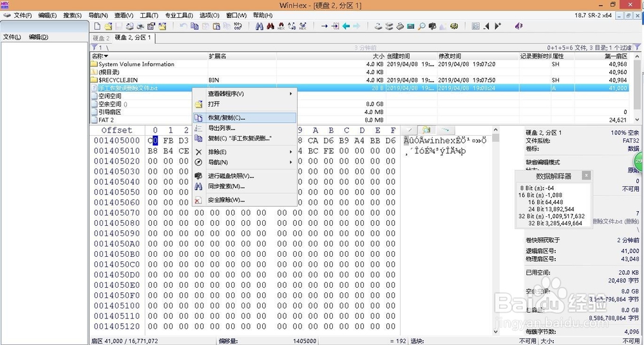Click the camera Volume Snapshot icon
Screen dimensions: 644x345
432,26
